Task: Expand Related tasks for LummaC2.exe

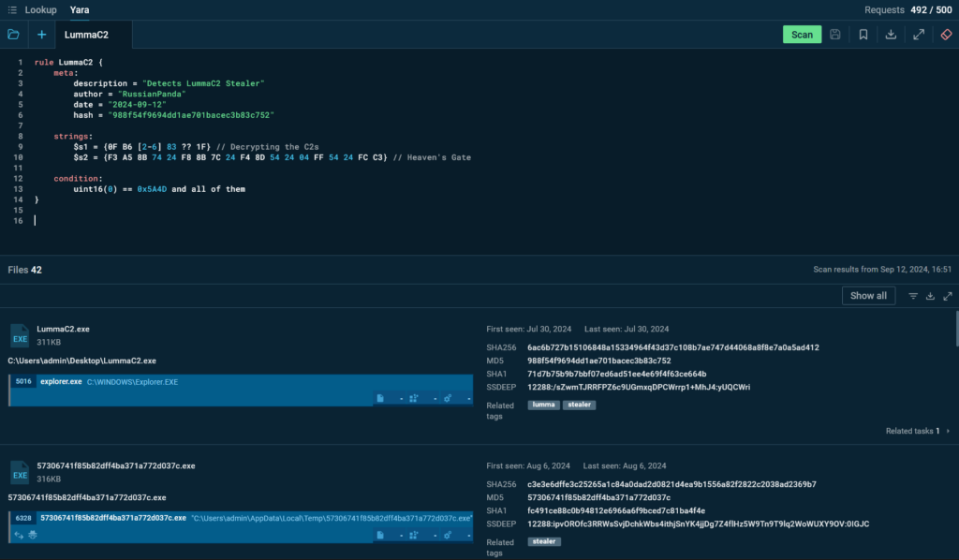Action: (946, 431)
